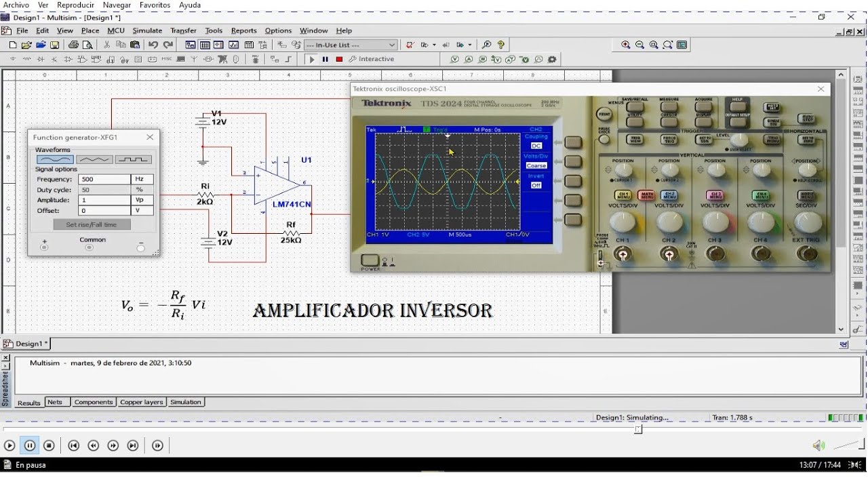
Task: Click the SEC/DIV knob
Action: click(807, 222)
